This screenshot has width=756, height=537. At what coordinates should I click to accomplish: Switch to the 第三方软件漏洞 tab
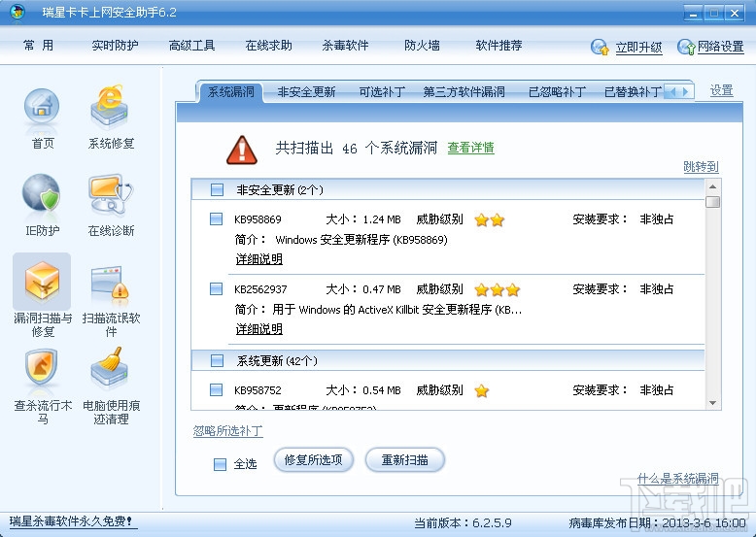(x=464, y=91)
